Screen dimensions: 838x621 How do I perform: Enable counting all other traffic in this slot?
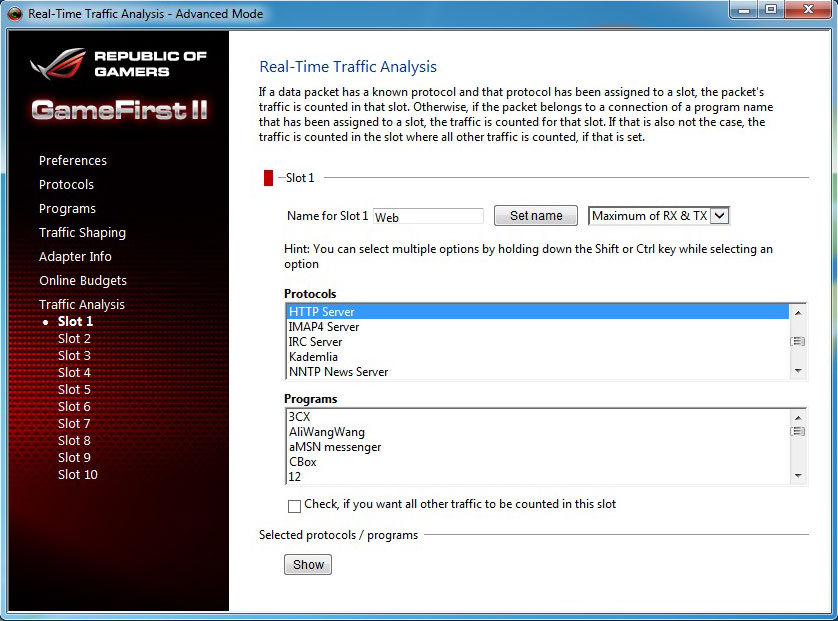pyautogui.click(x=294, y=506)
